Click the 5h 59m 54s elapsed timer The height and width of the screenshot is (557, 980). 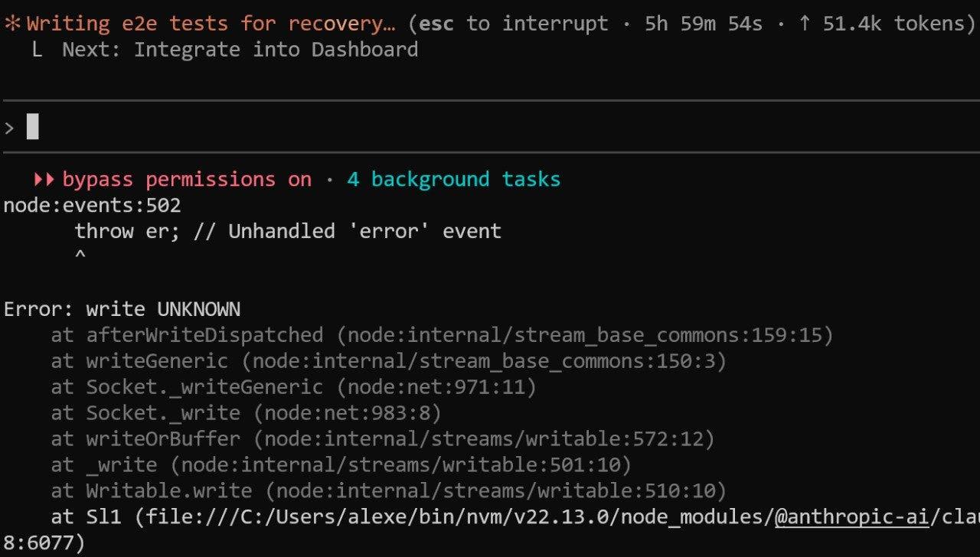703,24
